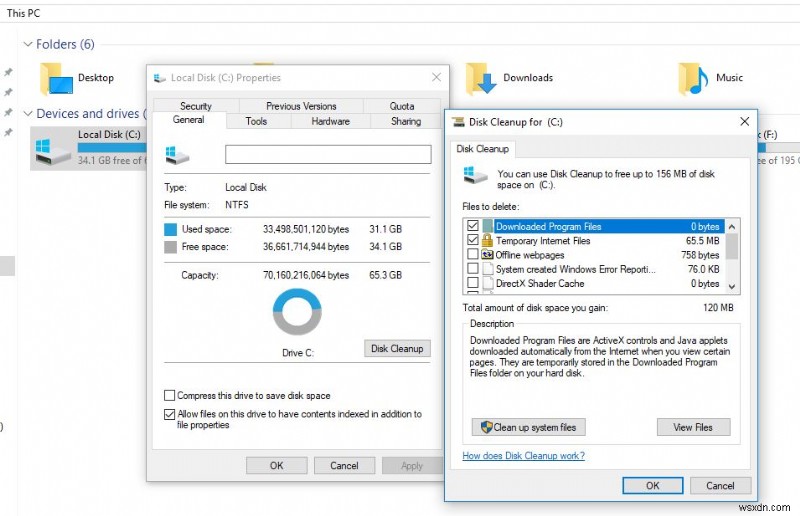This screenshot has width=800, height=516.
Task: Click the Disk Cleanup button in Properties
Action: click(x=397, y=349)
